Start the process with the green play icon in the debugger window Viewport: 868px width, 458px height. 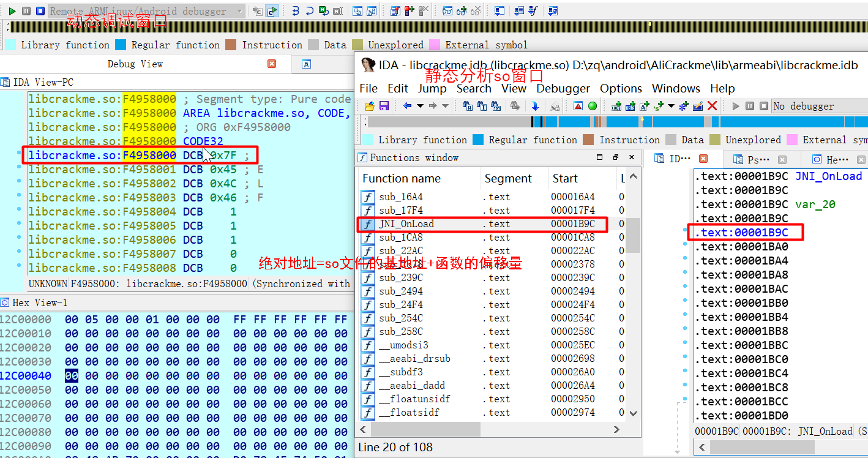[x=12, y=11]
